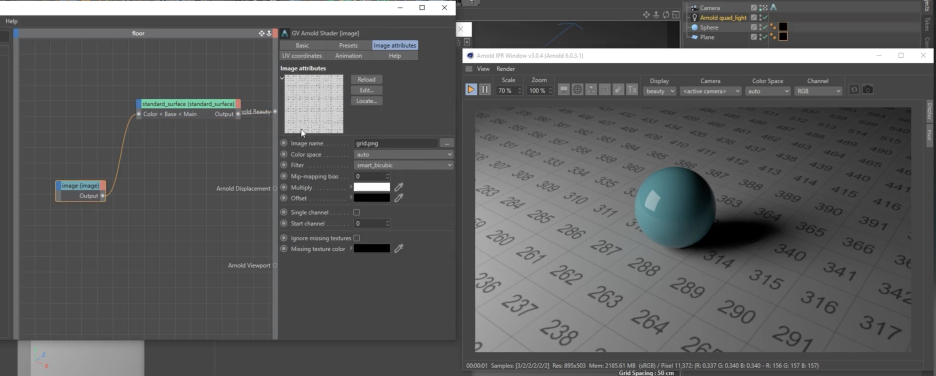Image resolution: width=936 pixels, height=376 pixels.
Task: Open the Render menu in IPR window
Action: (x=506, y=69)
